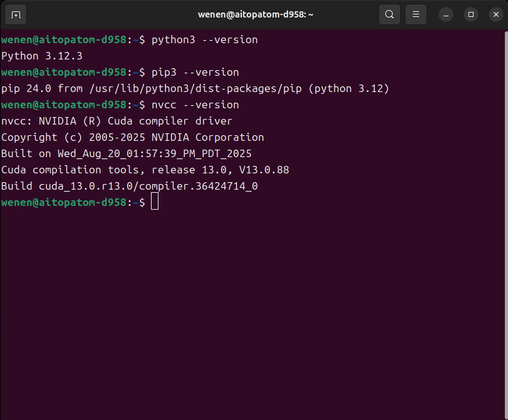Open a new terminal tab

(x=16, y=14)
